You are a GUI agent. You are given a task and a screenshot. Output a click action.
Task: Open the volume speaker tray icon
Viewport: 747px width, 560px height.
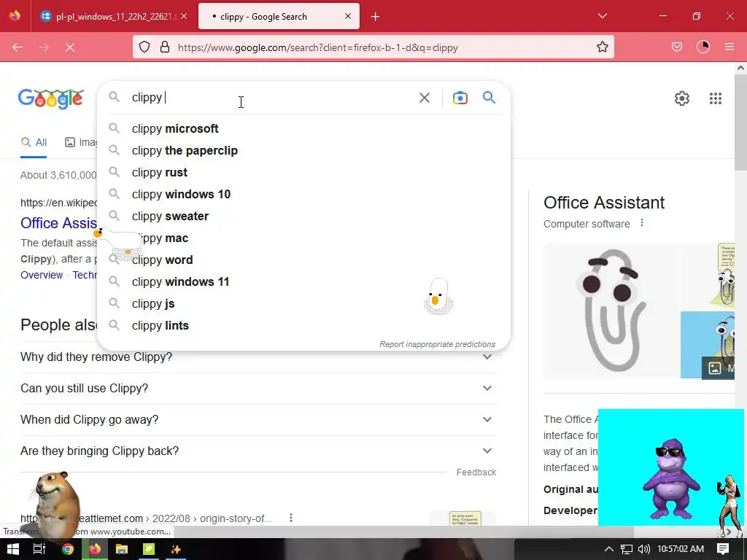coord(643,549)
